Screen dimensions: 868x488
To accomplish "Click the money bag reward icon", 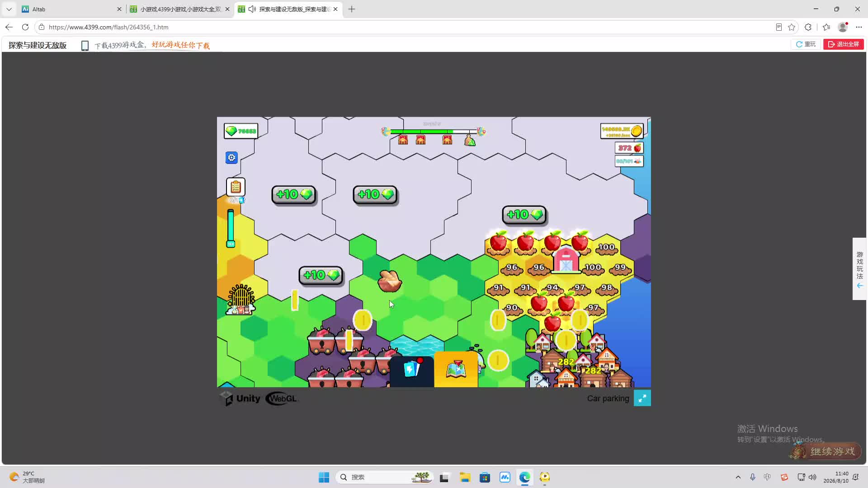I will 470,140.
